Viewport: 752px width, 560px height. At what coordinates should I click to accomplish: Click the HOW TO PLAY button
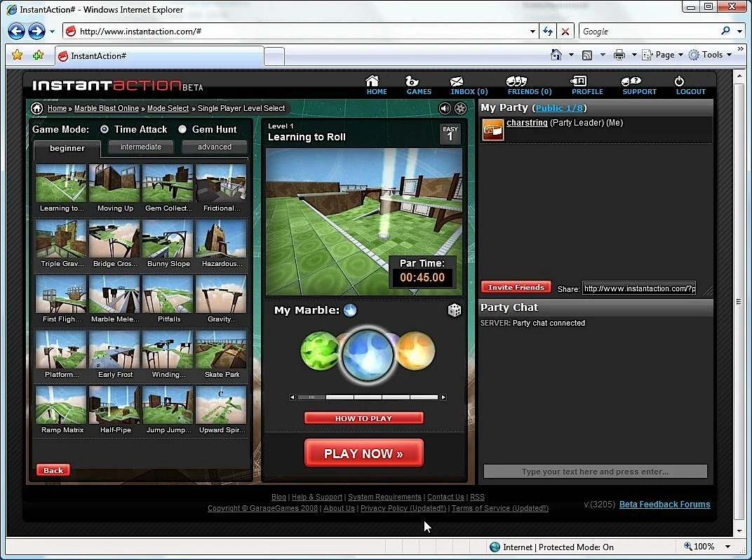363,418
